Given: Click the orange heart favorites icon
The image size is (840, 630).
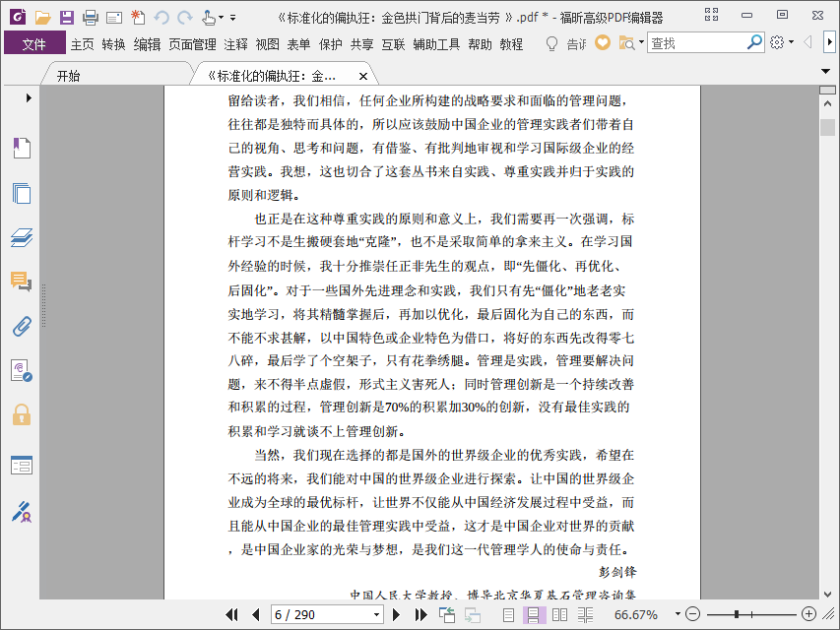Looking at the screenshot, I should pos(603,42).
